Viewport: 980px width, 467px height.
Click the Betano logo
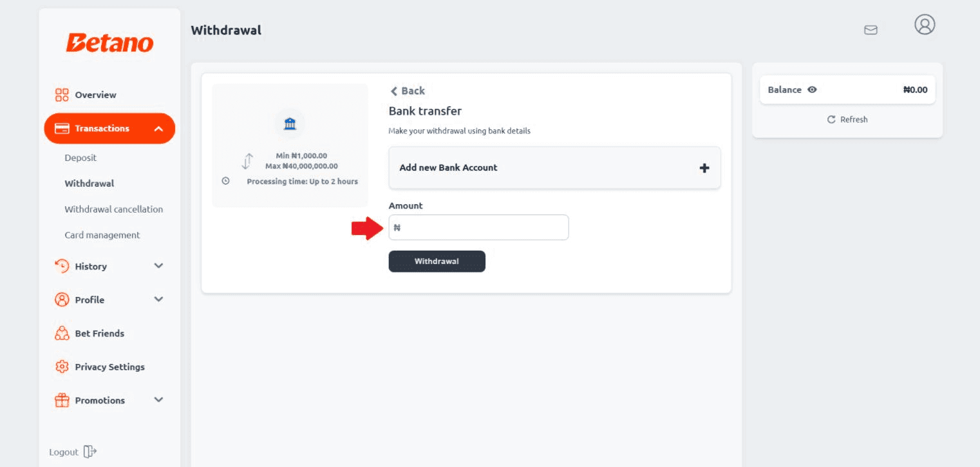coord(109,43)
